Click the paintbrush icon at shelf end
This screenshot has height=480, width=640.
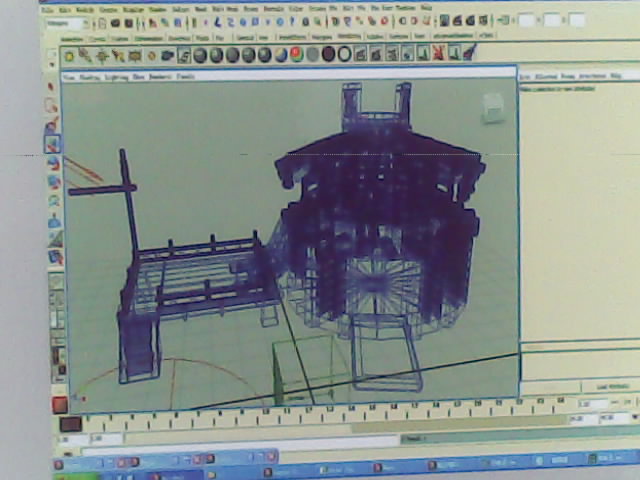(470, 52)
